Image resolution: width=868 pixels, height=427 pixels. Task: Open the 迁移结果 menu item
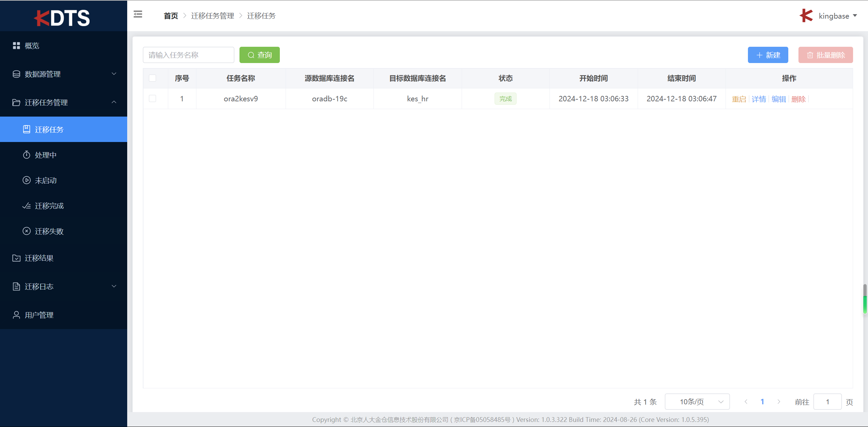(x=39, y=258)
